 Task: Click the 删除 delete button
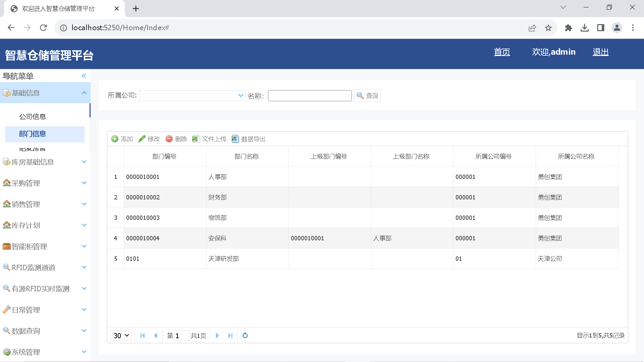176,139
